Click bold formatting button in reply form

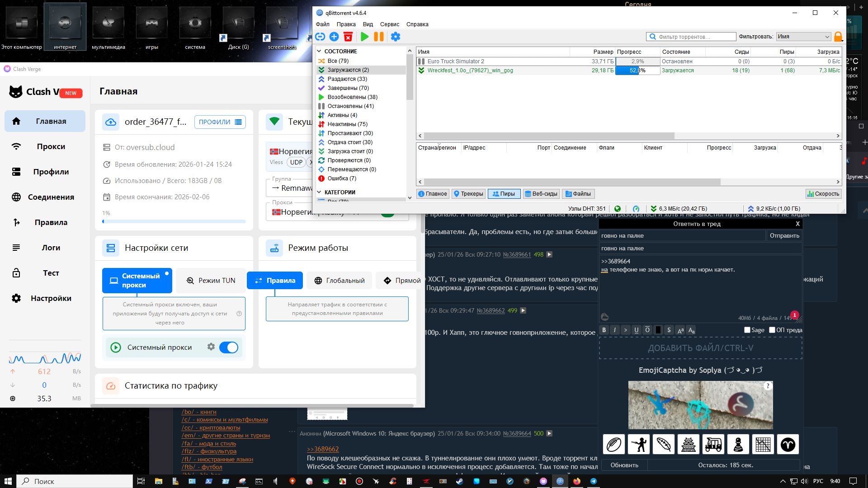pos(604,330)
